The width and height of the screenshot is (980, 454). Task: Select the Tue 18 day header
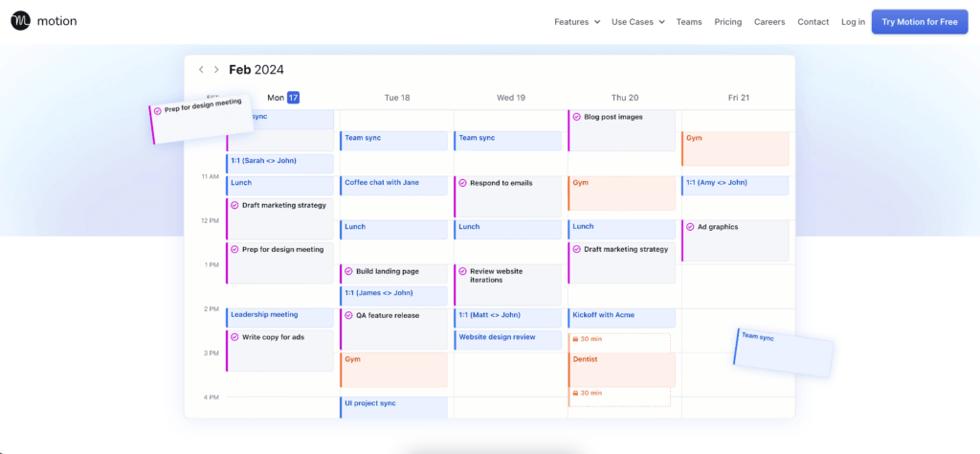(x=397, y=99)
